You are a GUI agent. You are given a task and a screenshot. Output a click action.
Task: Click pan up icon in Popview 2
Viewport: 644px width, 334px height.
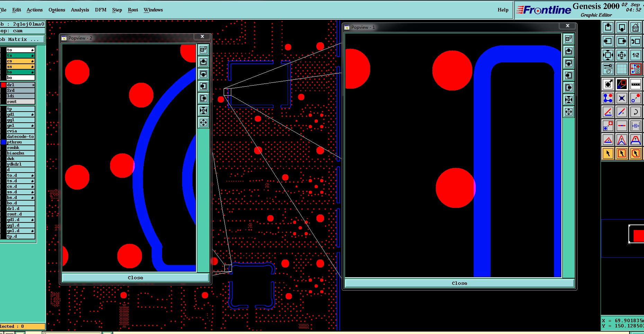204,62
